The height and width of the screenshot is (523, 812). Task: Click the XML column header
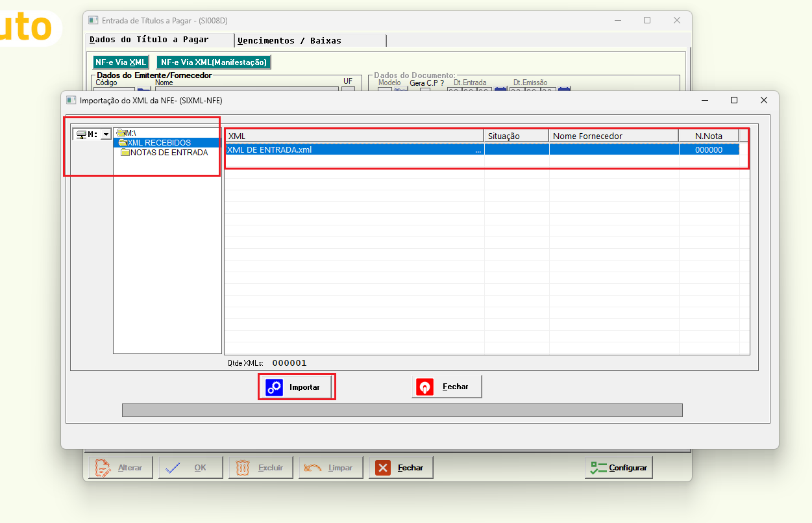[x=354, y=136]
